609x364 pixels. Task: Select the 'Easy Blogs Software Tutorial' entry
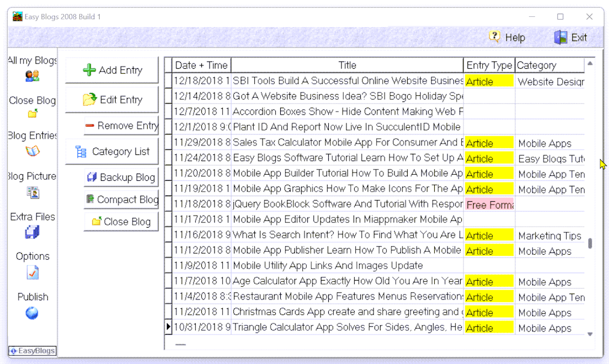click(347, 158)
